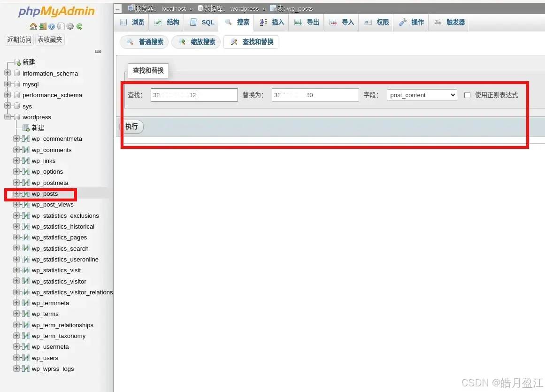Screen dimensions: 545x392
Task: Click wp_post_views table structure icon
Action: (26, 204)
